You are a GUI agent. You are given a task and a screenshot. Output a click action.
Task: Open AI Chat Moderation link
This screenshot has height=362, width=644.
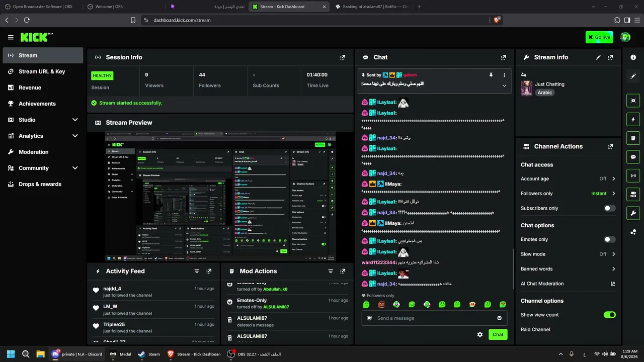[x=568, y=284]
